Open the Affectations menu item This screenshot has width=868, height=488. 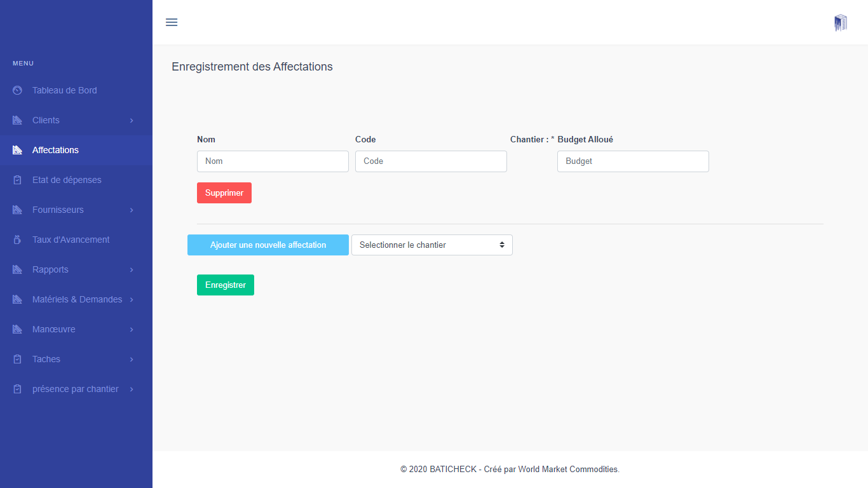(55, 150)
